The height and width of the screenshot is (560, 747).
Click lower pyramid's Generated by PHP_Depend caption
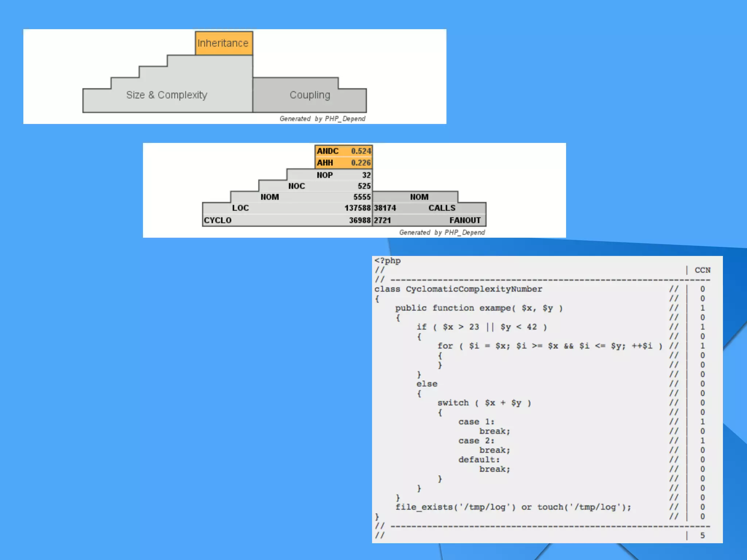click(x=442, y=232)
